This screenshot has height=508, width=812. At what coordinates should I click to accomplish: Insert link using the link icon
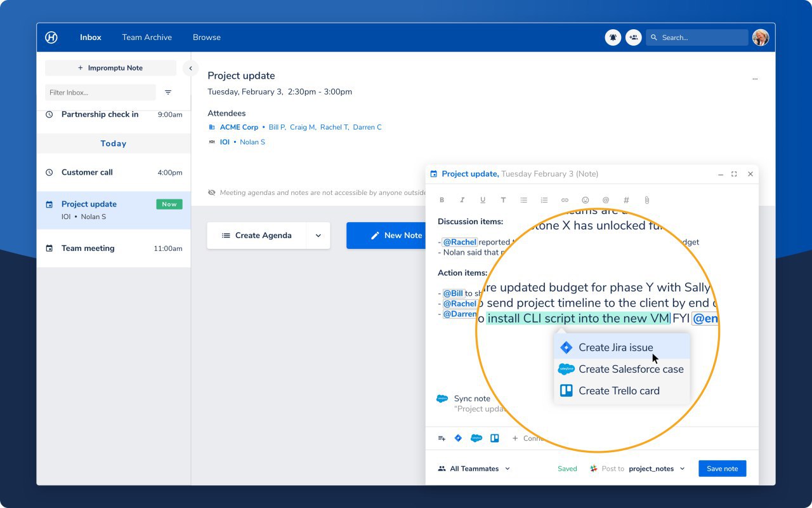(x=565, y=200)
